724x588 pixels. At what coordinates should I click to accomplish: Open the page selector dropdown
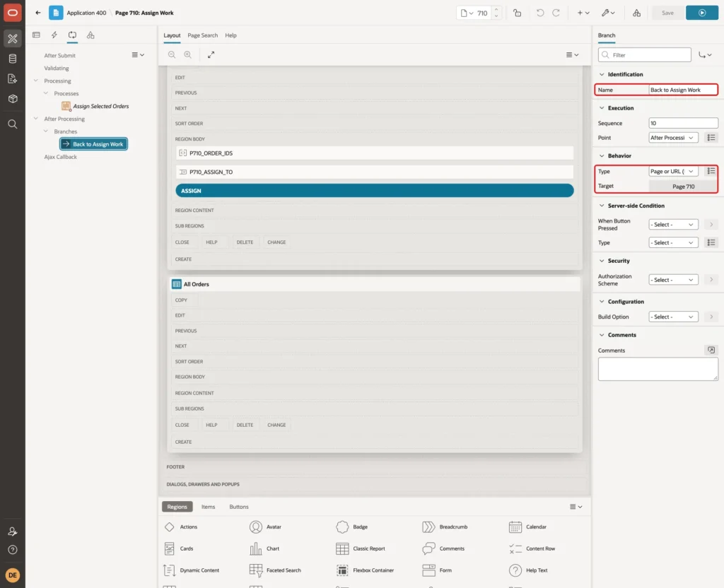(x=467, y=13)
